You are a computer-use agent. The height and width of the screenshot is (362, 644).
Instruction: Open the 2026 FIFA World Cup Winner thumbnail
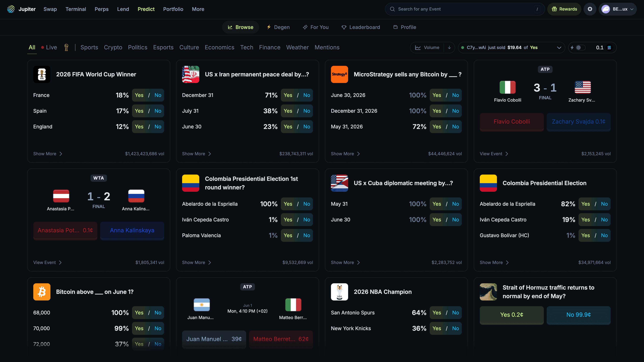click(42, 74)
